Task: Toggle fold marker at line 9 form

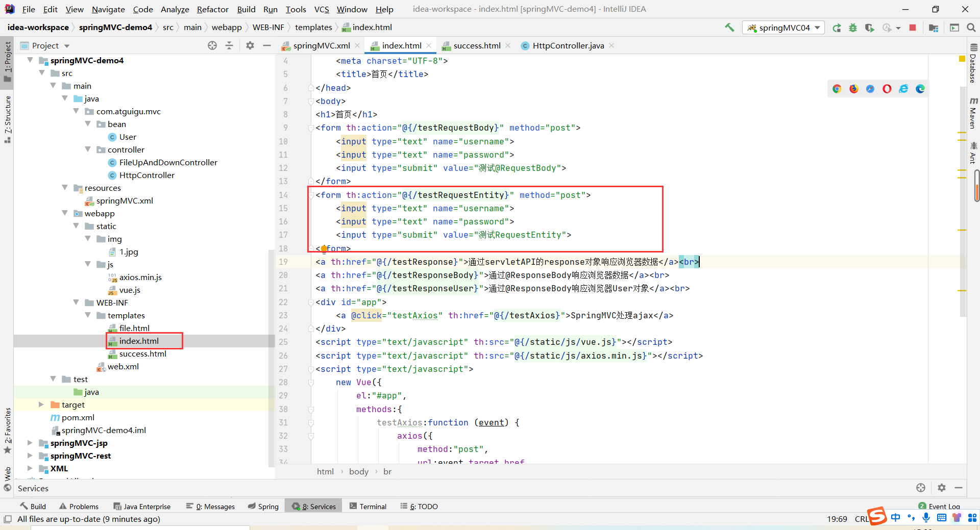Action: click(311, 128)
